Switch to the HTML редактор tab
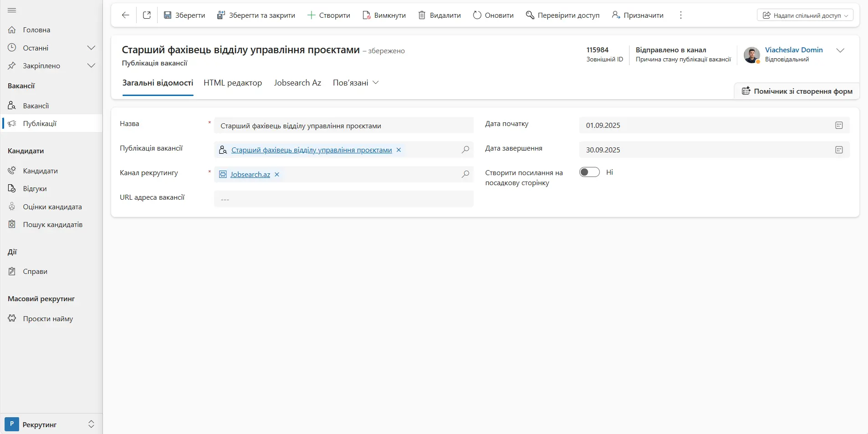Screen dimensions: 868x434 tap(232, 83)
